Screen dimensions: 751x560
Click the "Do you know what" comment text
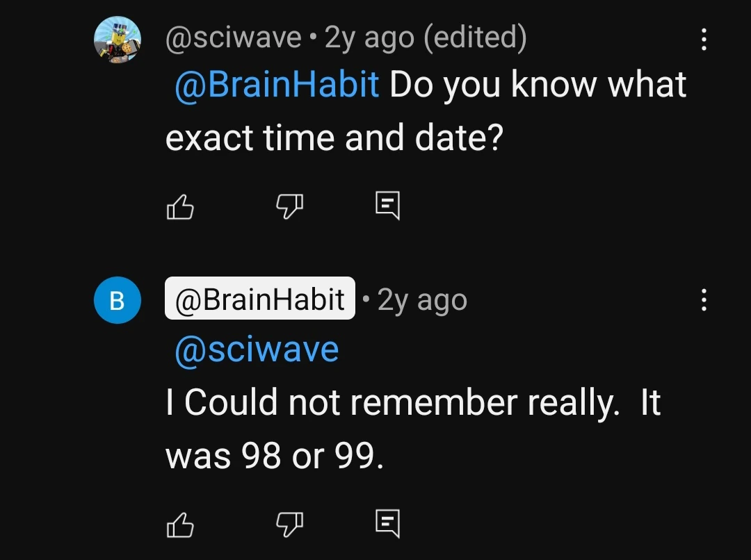538,85
